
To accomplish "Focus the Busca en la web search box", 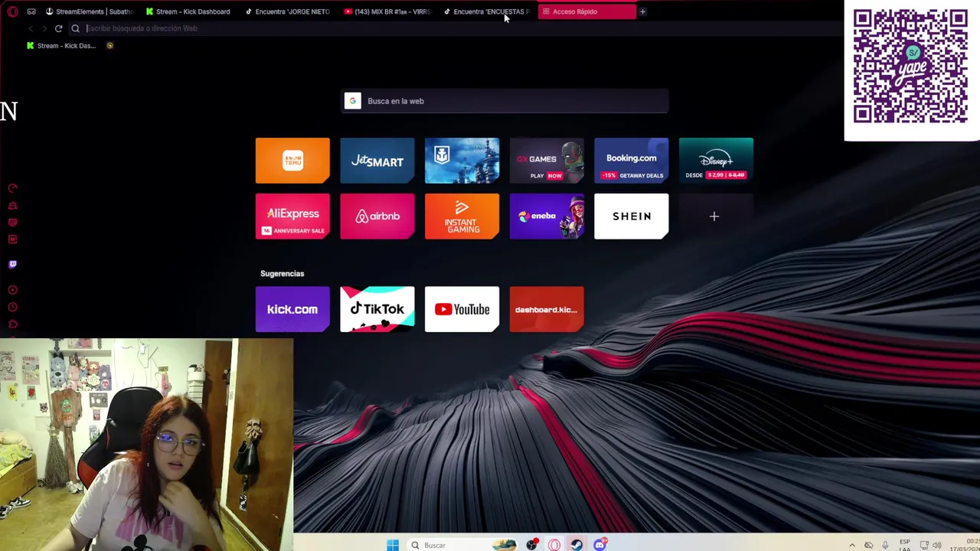I will 505,101.
